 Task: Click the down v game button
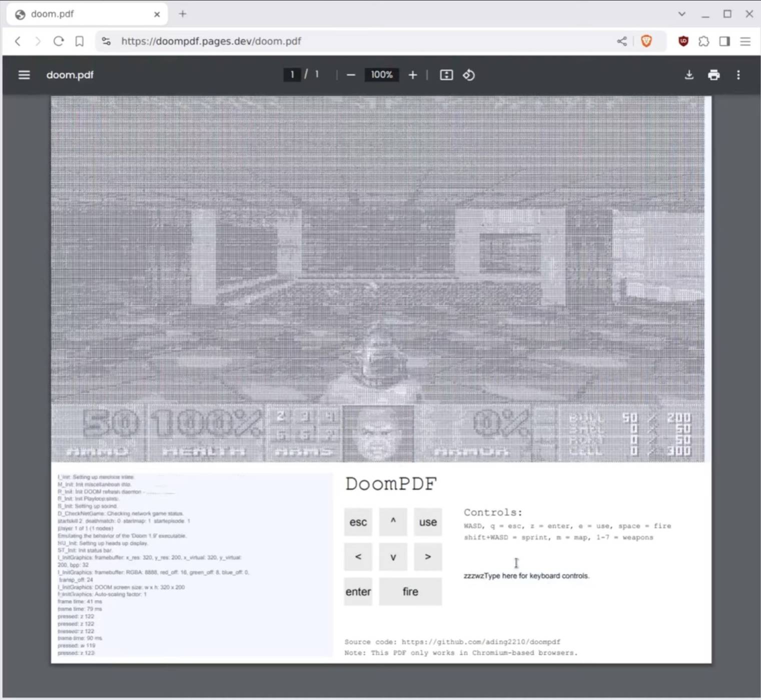click(x=393, y=556)
